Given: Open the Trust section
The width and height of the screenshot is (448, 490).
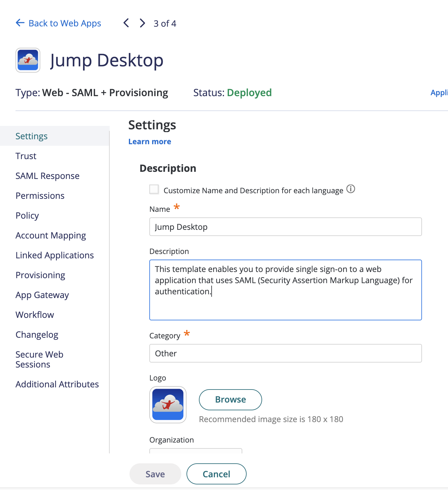Looking at the screenshot, I should point(26,156).
